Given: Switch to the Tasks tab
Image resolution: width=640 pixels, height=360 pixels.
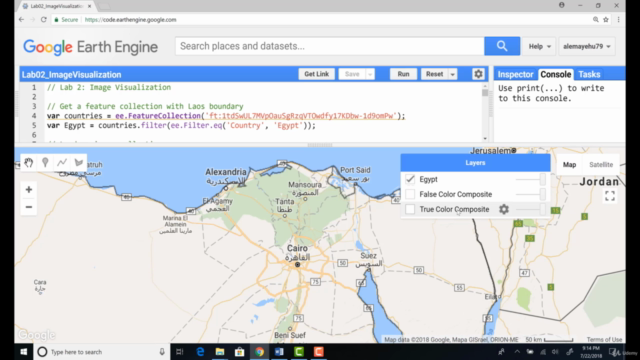Looking at the screenshot, I should click(589, 74).
